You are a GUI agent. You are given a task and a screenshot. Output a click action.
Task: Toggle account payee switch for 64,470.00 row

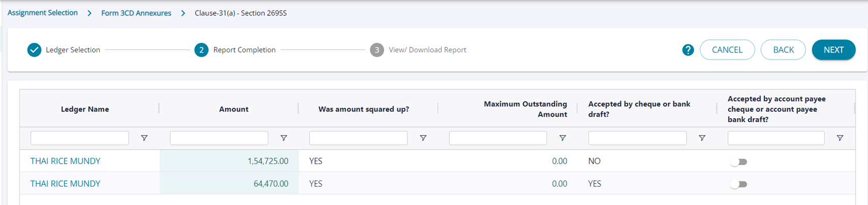click(739, 184)
